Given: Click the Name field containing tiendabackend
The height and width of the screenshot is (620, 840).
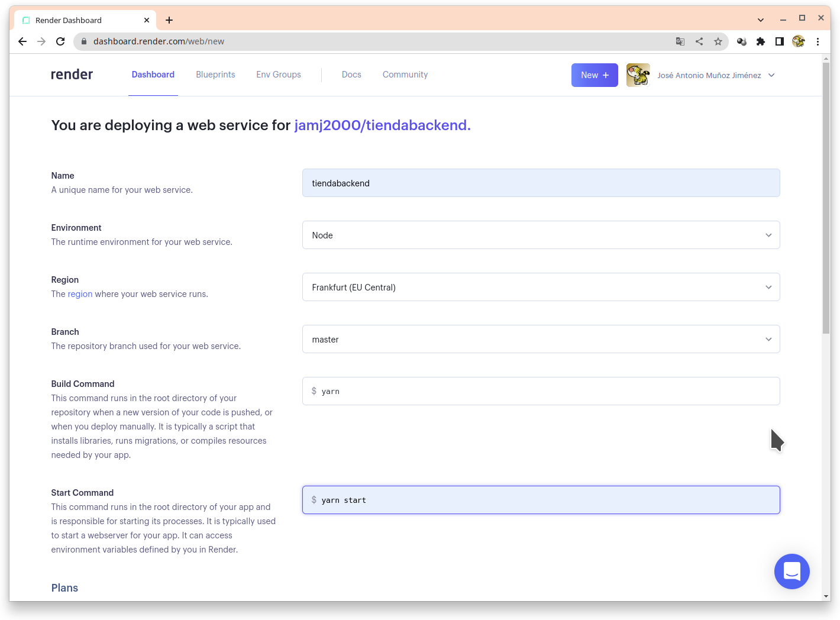Looking at the screenshot, I should [x=541, y=183].
